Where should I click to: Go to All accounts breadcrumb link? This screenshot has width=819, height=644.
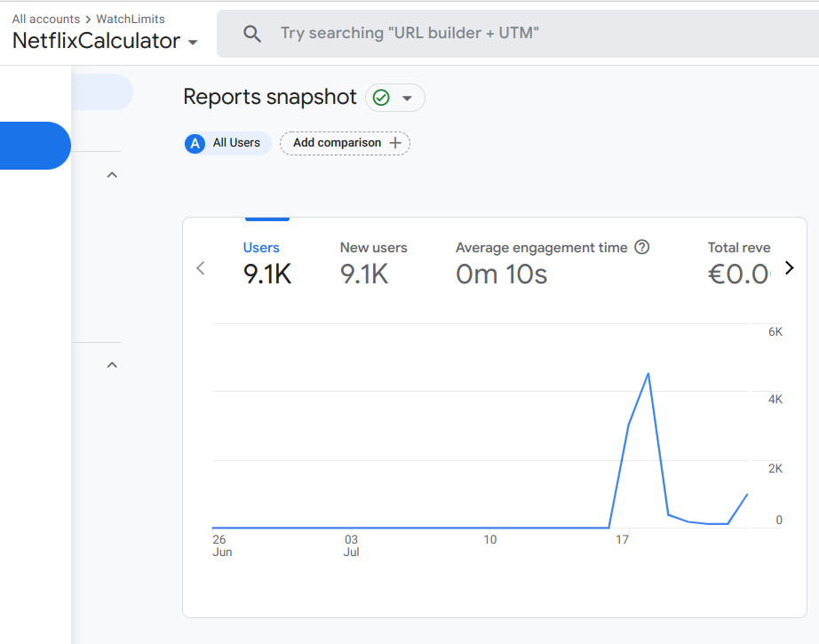click(45, 19)
